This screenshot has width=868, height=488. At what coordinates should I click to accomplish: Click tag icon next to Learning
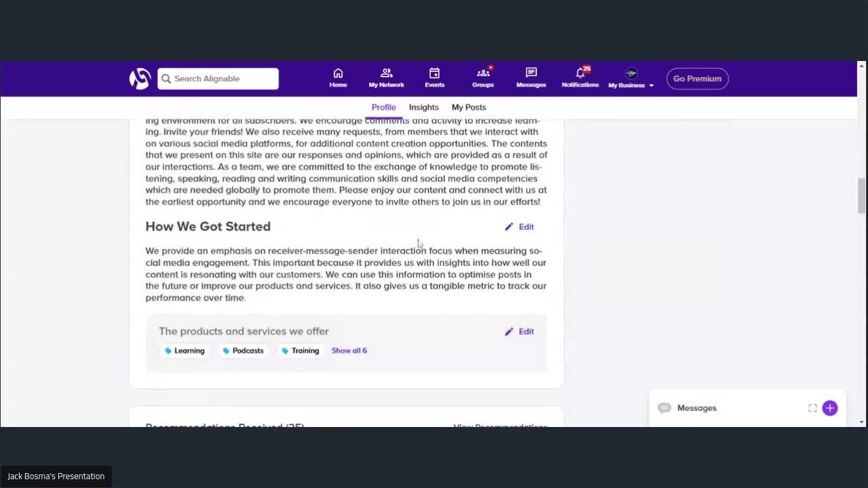(168, 350)
